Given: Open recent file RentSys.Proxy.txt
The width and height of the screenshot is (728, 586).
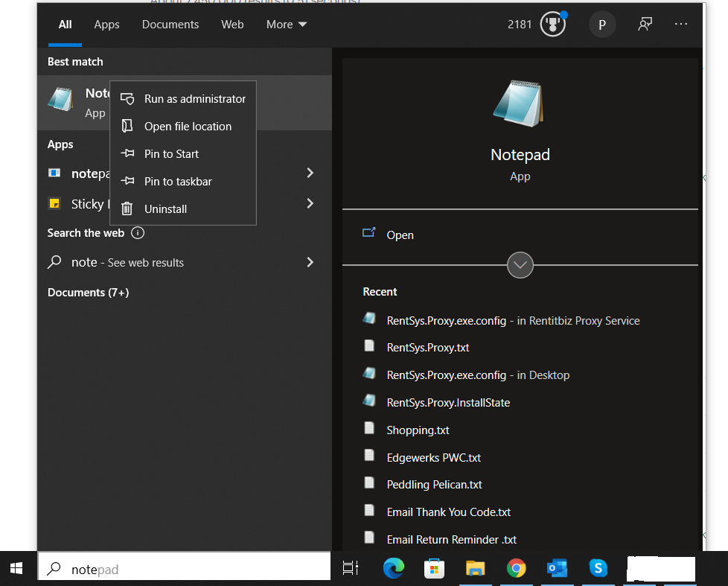Looking at the screenshot, I should point(427,348).
